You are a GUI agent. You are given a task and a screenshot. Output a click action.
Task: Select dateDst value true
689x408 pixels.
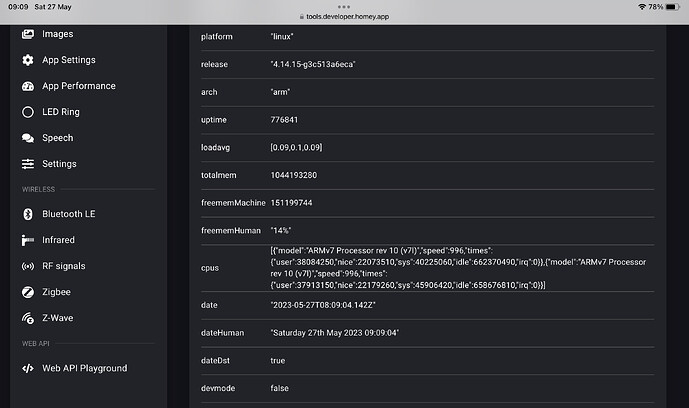click(278, 360)
